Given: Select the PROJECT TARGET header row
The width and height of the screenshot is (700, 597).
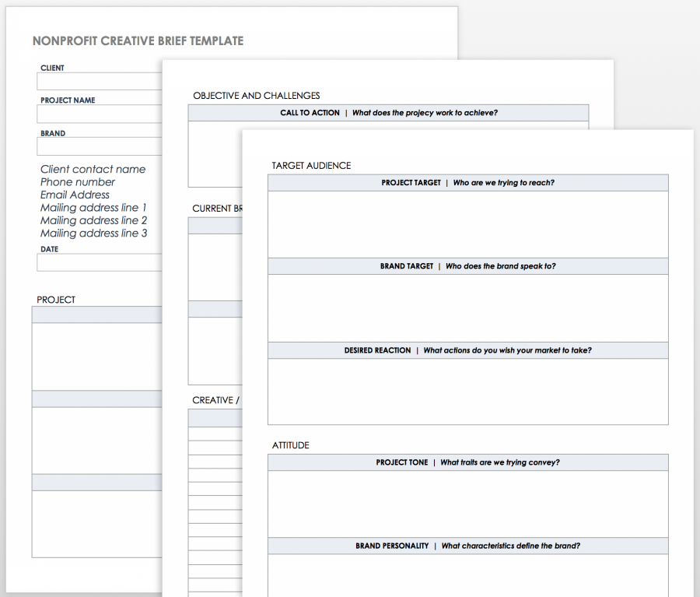Looking at the screenshot, I should [x=467, y=182].
